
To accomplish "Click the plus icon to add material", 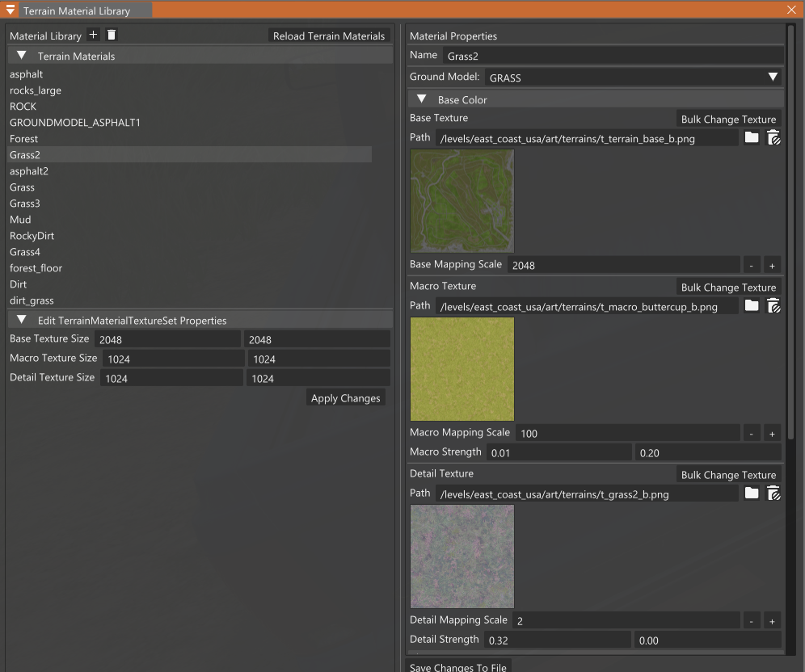I will point(93,35).
